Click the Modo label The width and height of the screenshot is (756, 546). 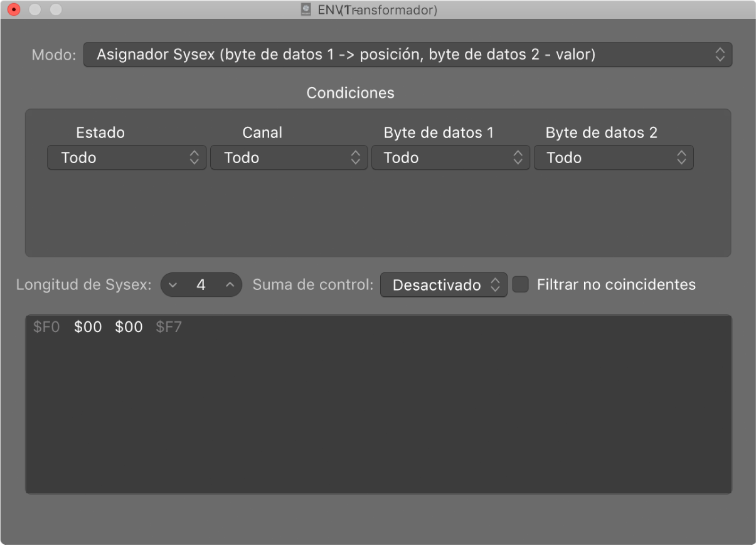tap(54, 55)
